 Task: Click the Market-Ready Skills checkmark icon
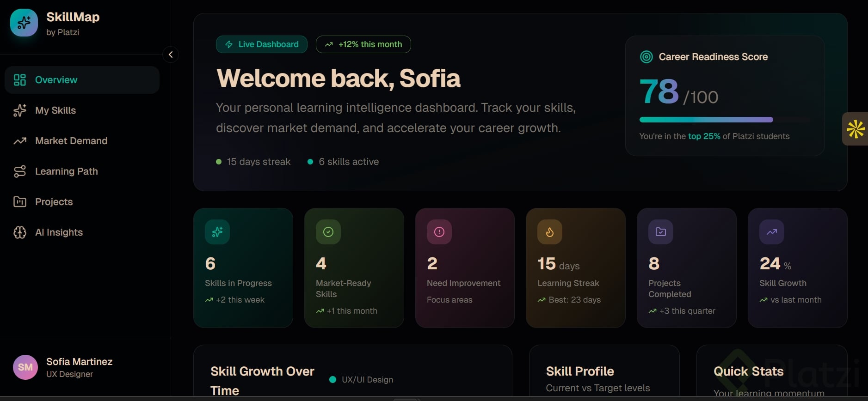(x=328, y=232)
